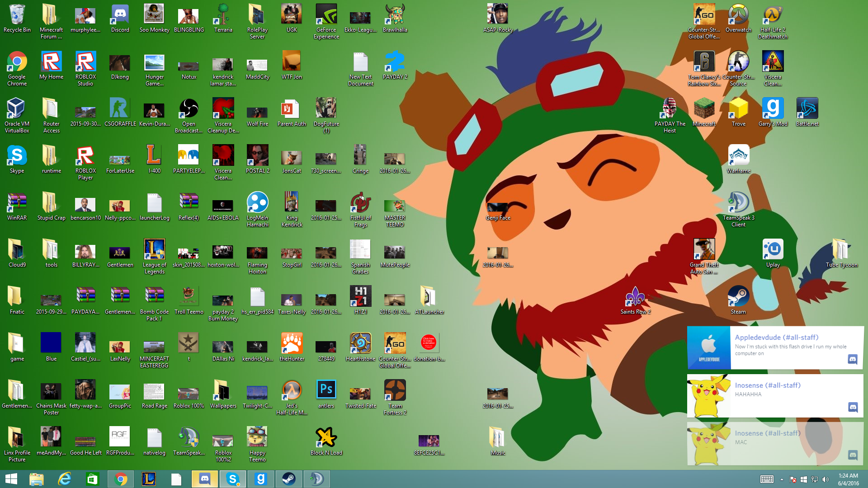Select the Battle.net desktop icon

tap(807, 113)
